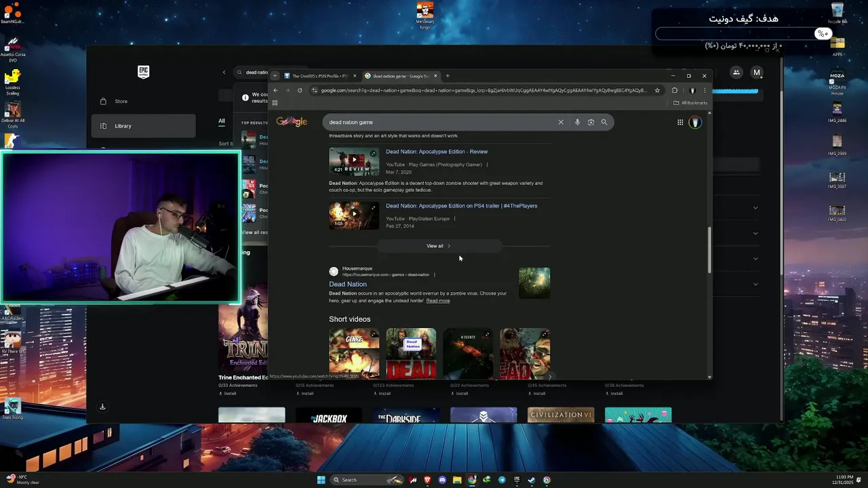
Task: Open All Bookmarks folder
Action: pyautogui.click(x=690, y=103)
